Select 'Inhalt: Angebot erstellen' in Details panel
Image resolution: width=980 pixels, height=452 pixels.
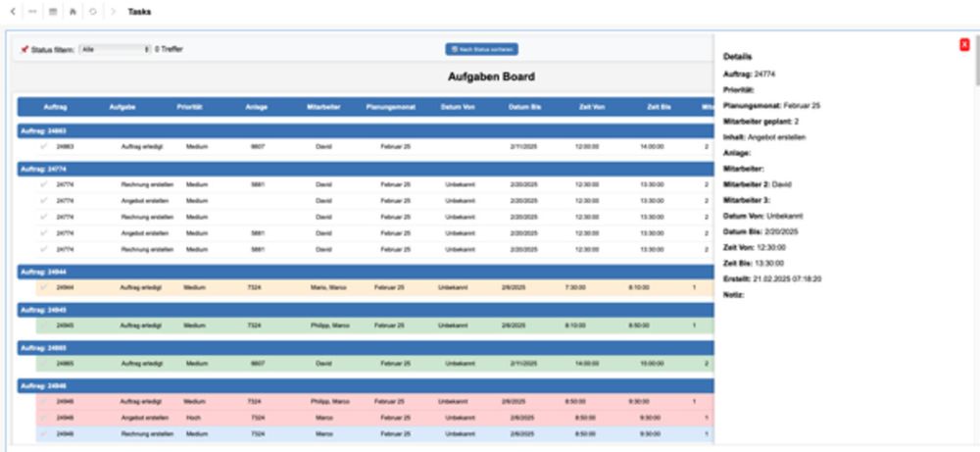764,137
